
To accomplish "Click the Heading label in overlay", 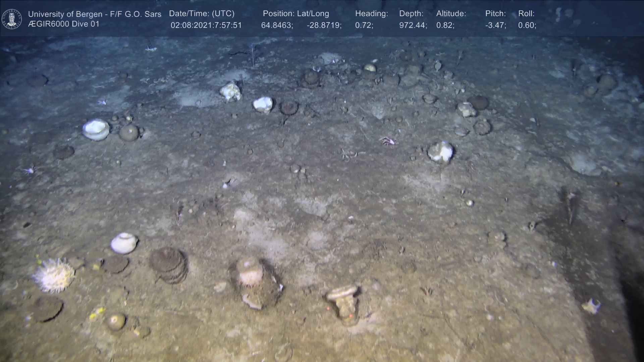I will click(371, 14).
